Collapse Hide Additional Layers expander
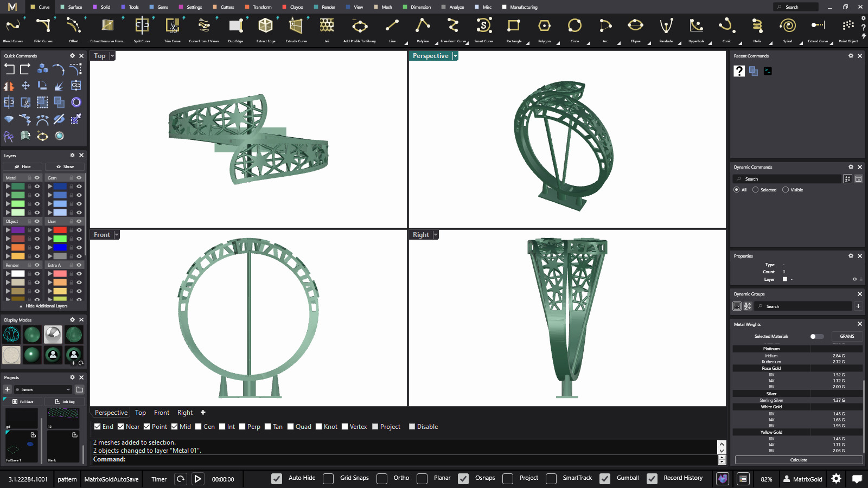This screenshot has width=868, height=488. coord(43,306)
